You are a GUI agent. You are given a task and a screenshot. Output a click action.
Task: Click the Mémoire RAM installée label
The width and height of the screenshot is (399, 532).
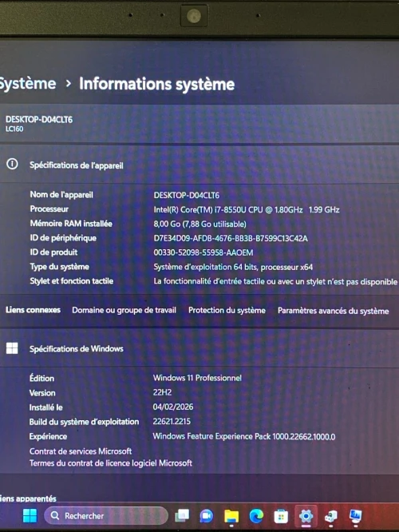[71, 223]
